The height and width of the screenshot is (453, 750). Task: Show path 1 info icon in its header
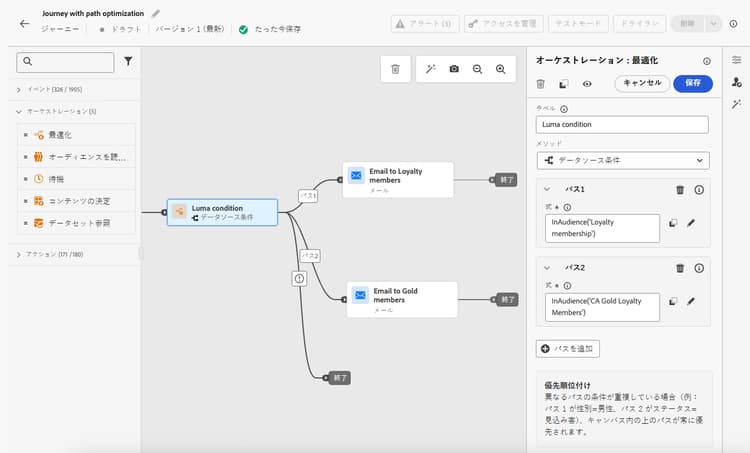[x=699, y=190]
